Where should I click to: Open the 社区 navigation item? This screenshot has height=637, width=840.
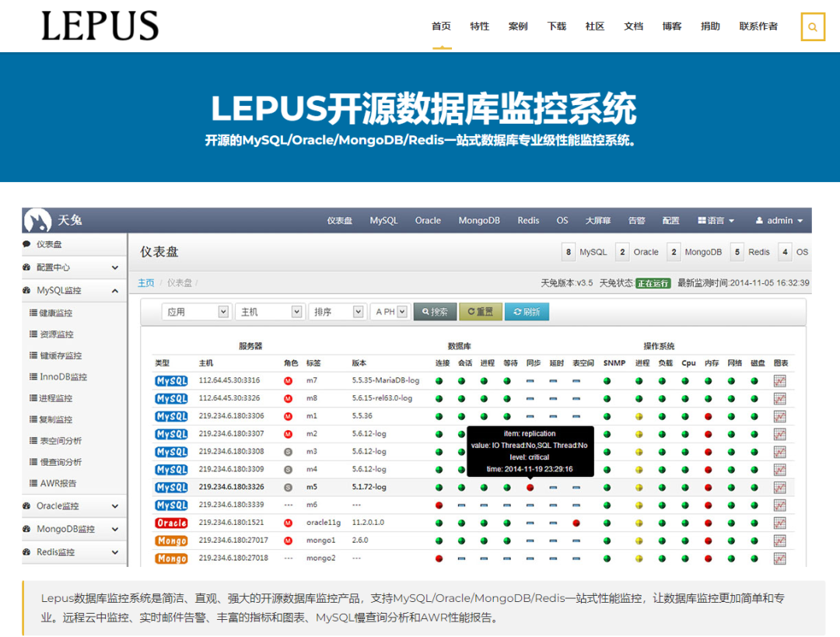coord(595,26)
